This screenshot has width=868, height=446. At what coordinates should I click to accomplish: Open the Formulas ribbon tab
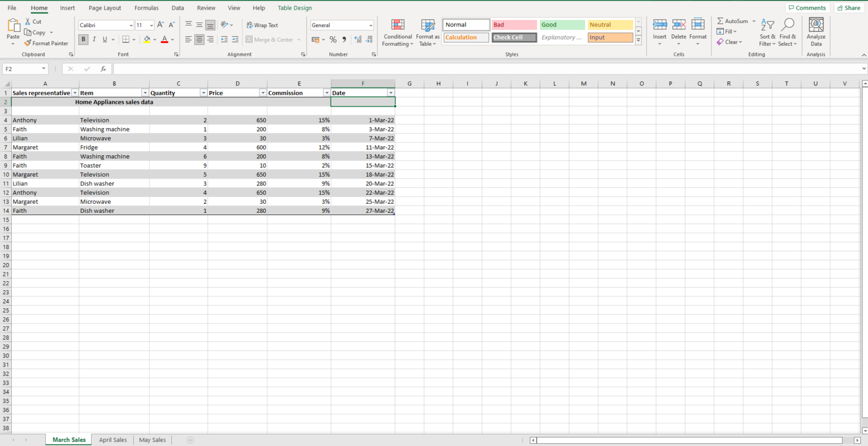tap(146, 8)
